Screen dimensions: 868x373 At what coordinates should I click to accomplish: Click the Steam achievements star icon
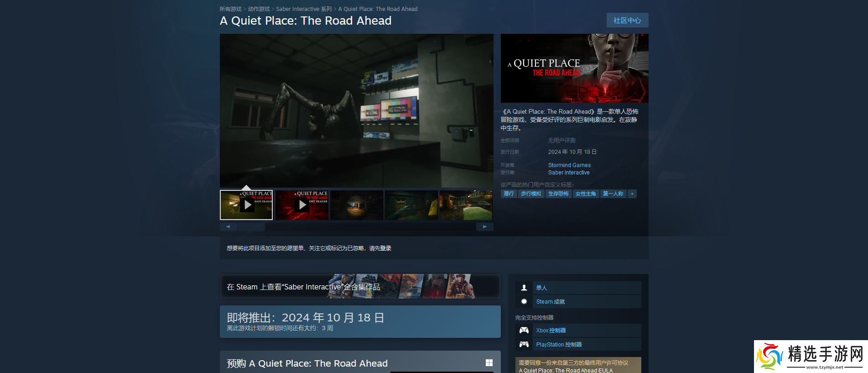point(524,302)
